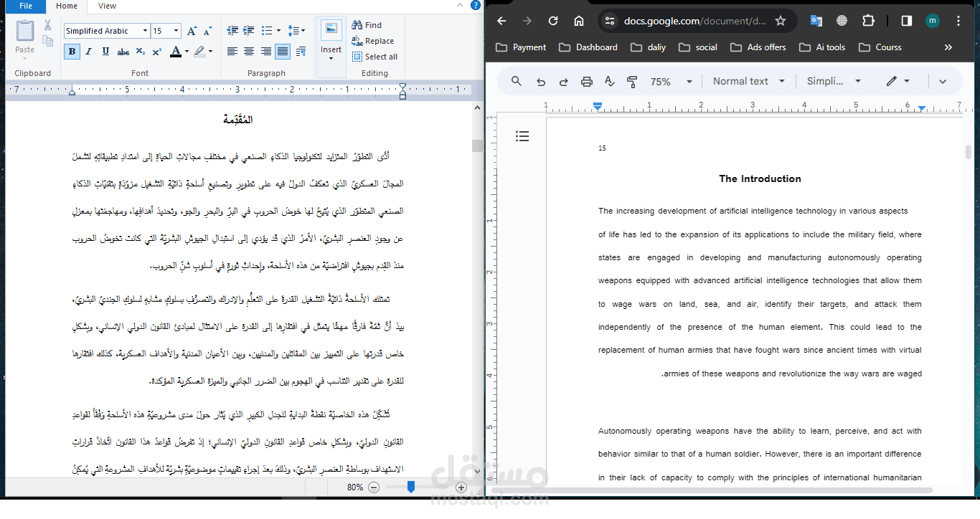Apply superscript formatting in WordPad
Image resolution: width=980 pixels, height=519 pixels.
click(x=157, y=52)
